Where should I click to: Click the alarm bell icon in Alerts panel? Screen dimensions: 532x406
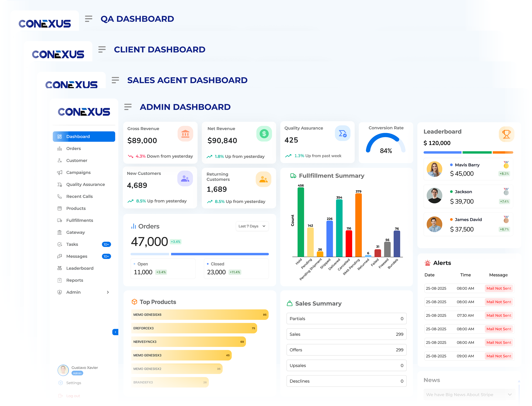click(427, 263)
